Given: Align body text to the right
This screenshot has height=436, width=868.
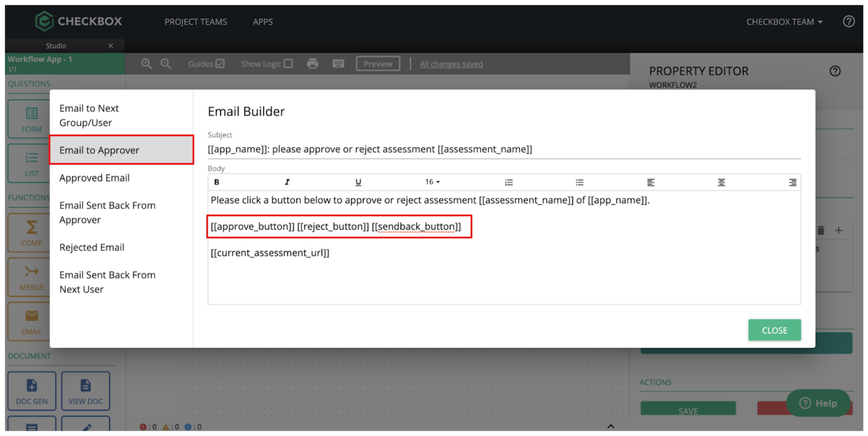Looking at the screenshot, I should [792, 182].
